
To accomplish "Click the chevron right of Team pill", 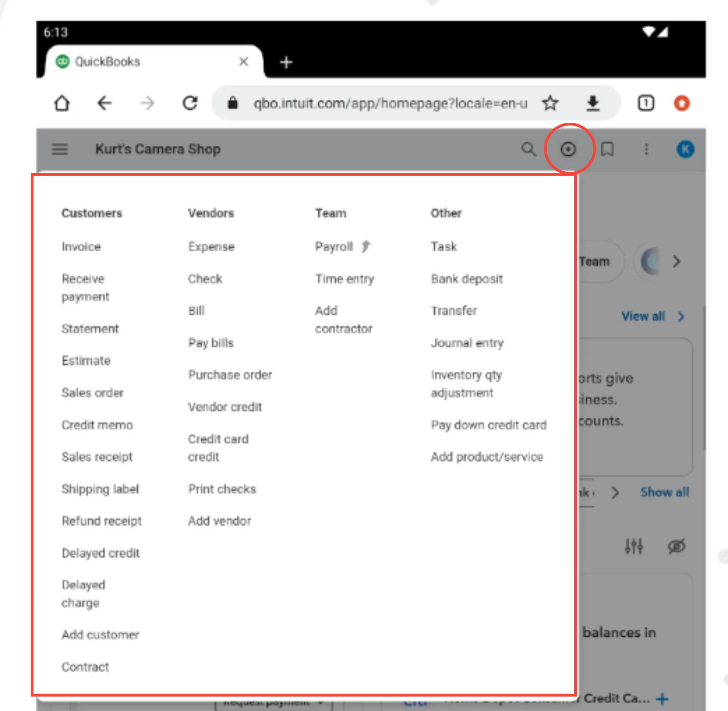I will coord(676,261).
